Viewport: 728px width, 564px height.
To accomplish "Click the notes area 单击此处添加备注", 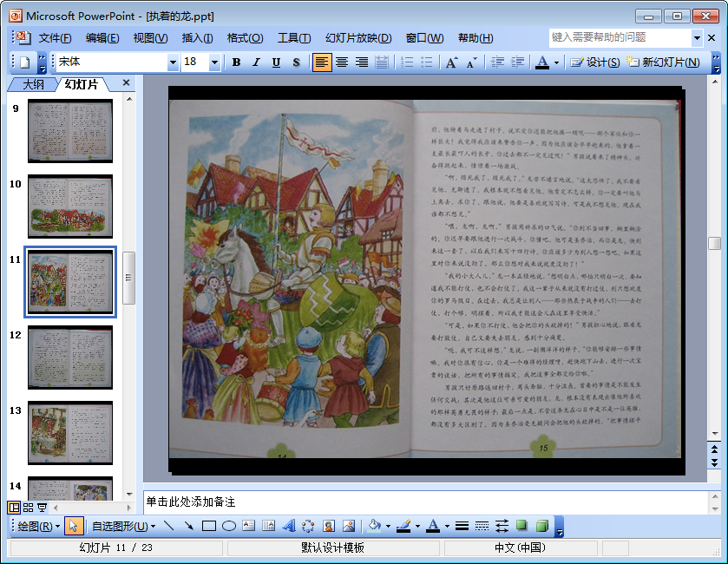I will [426, 502].
